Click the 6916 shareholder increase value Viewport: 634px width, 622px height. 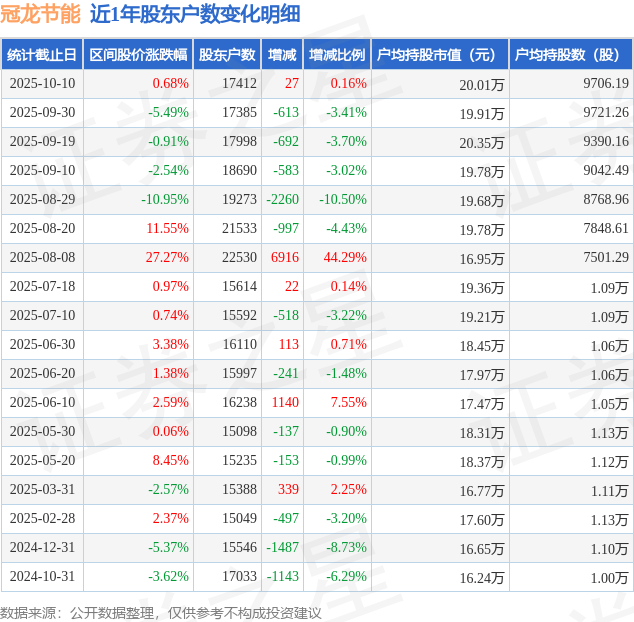(284, 258)
